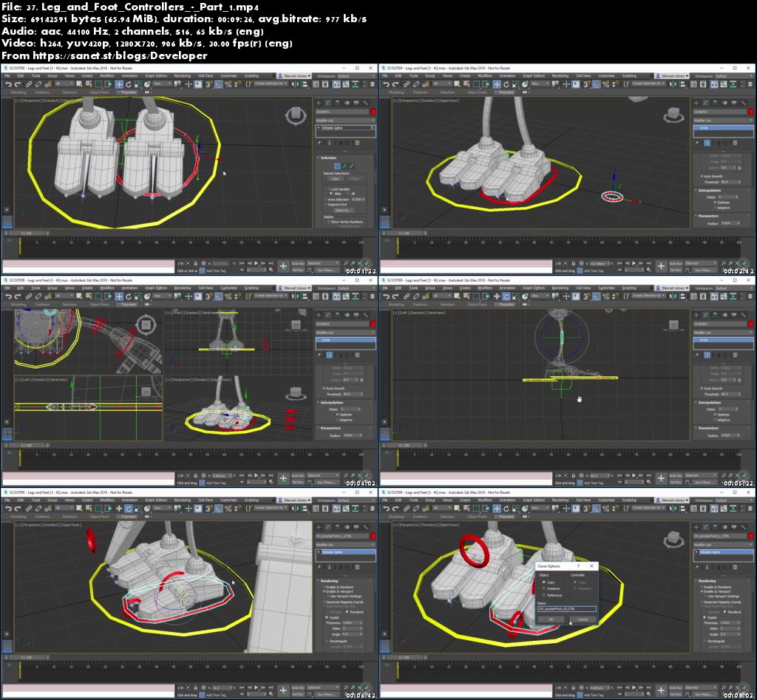Image resolution: width=757 pixels, height=700 pixels.
Task: Tick Show Vertex Numbers in 00:01:22 frame
Action: point(328,222)
